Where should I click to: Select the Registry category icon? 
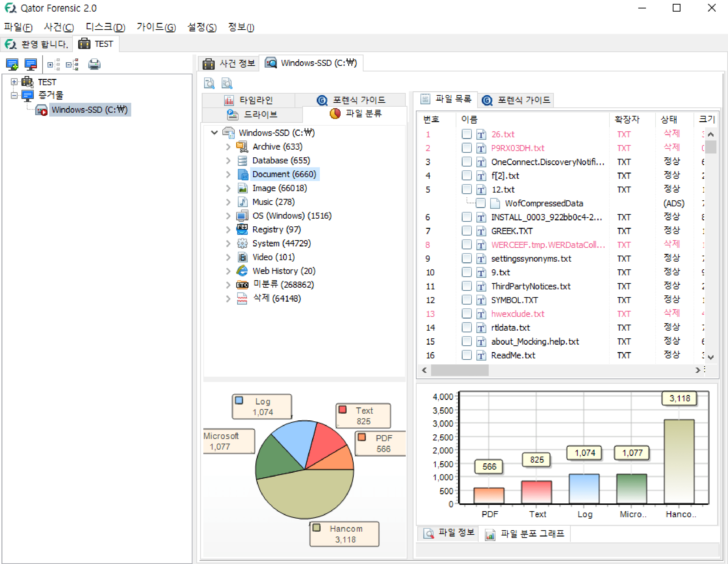point(242,230)
